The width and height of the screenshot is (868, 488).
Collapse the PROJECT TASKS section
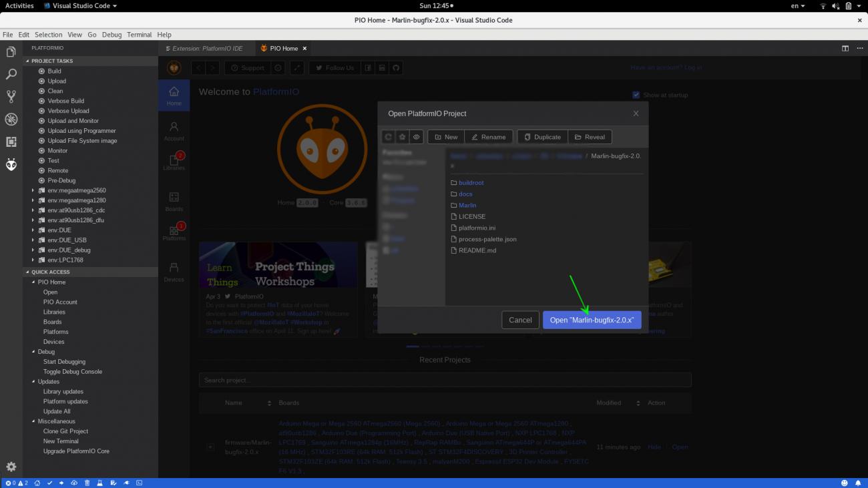(x=91, y=61)
